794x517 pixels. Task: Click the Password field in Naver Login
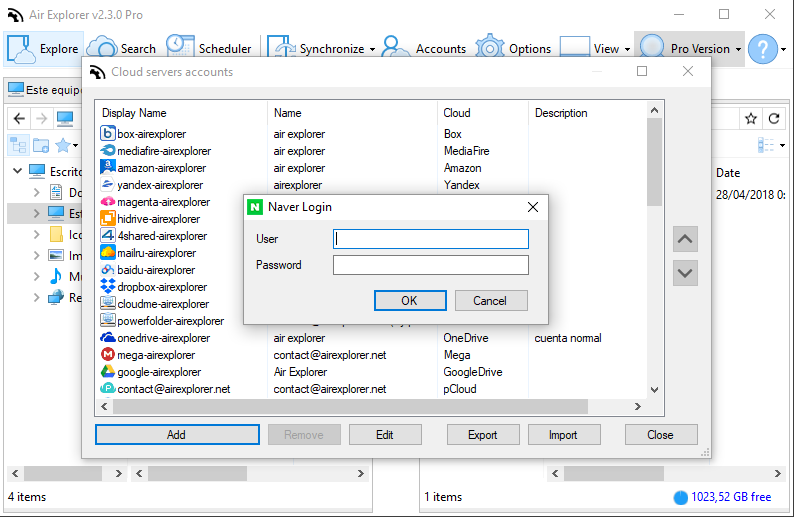(430, 265)
